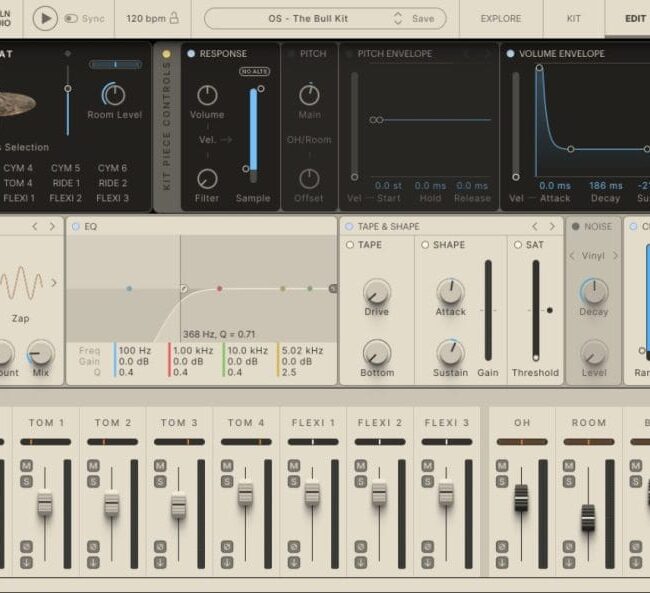Screen dimensions: 650x593
Task: Invert phase on the FLEXI 1 channel
Action: coord(293,546)
